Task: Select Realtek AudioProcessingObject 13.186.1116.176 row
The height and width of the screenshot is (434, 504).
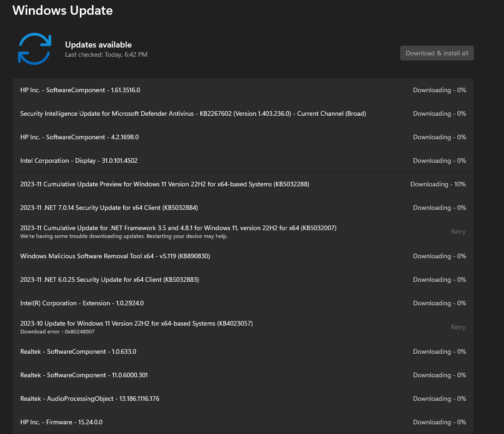Action: pyautogui.click(x=243, y=398)
